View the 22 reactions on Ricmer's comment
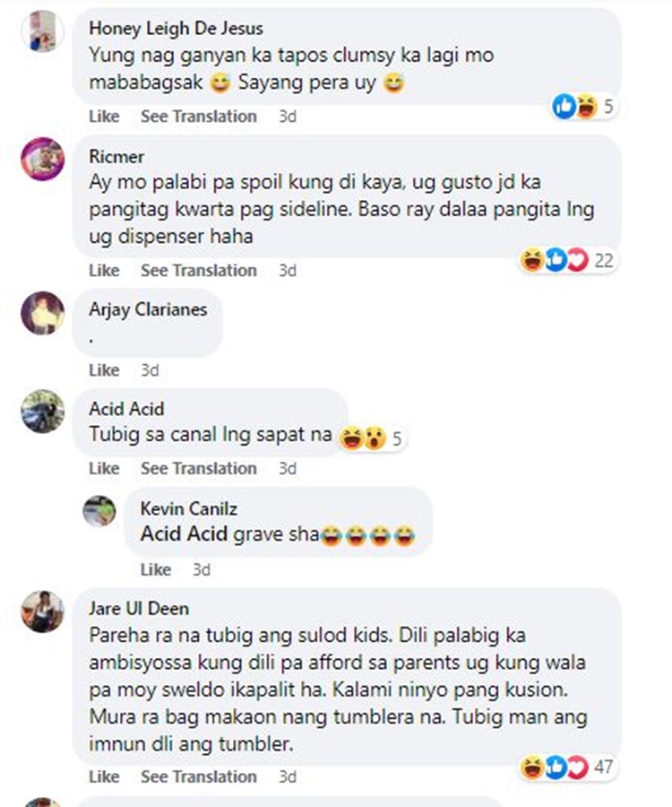Image resolution: width=672 pixels, height=807 pixels. (567, 260)
